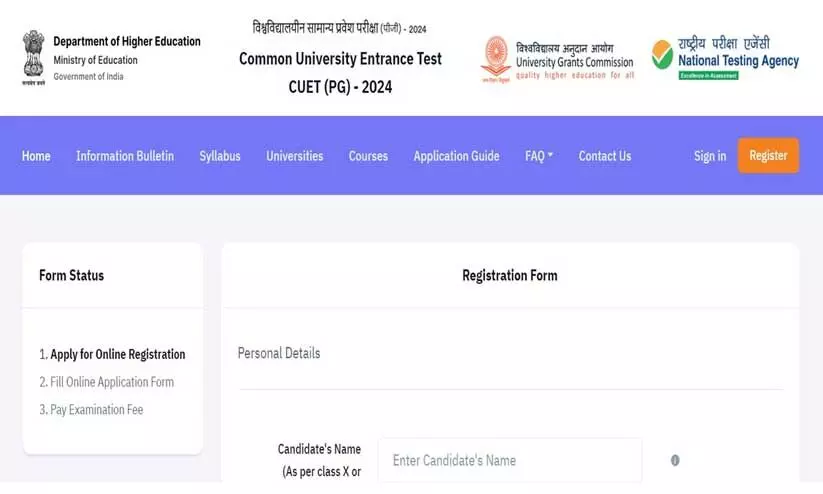Click the info icon beside Candidate's Name

(675, 461)
